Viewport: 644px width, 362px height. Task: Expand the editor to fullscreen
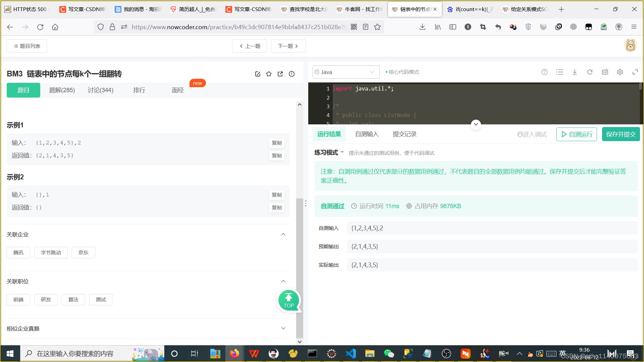636,72
